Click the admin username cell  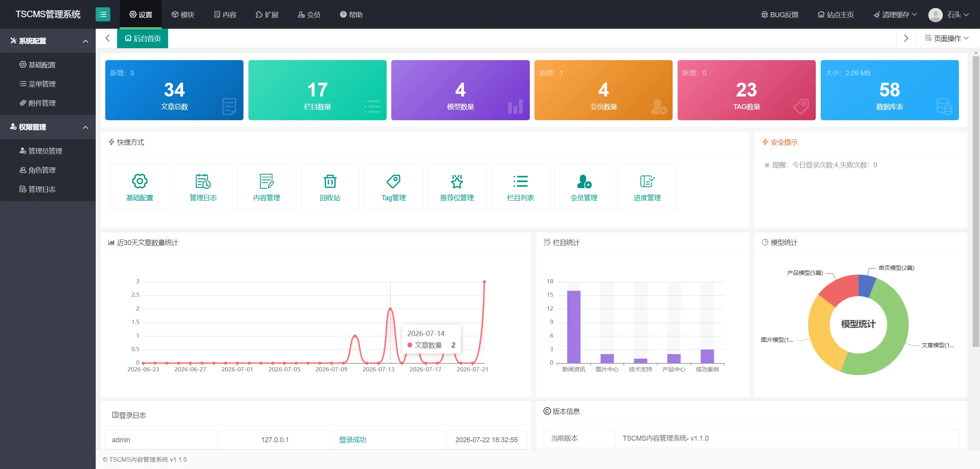tap(161, 440)
